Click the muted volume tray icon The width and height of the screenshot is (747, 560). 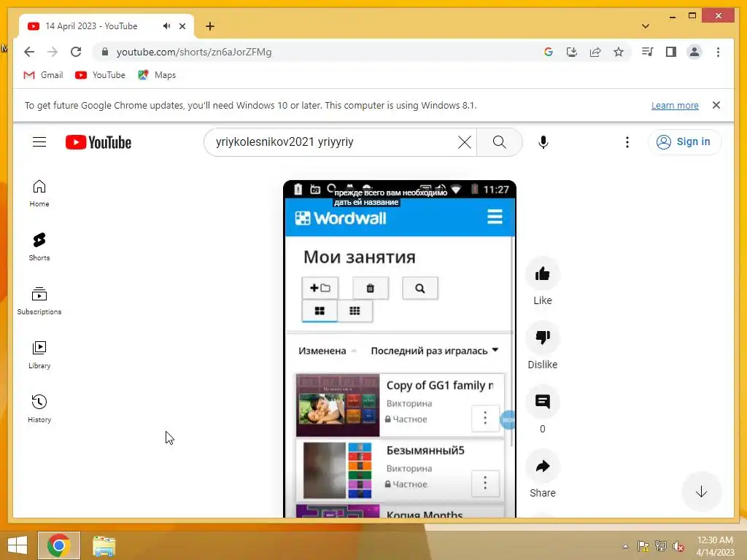coord(678,545)
